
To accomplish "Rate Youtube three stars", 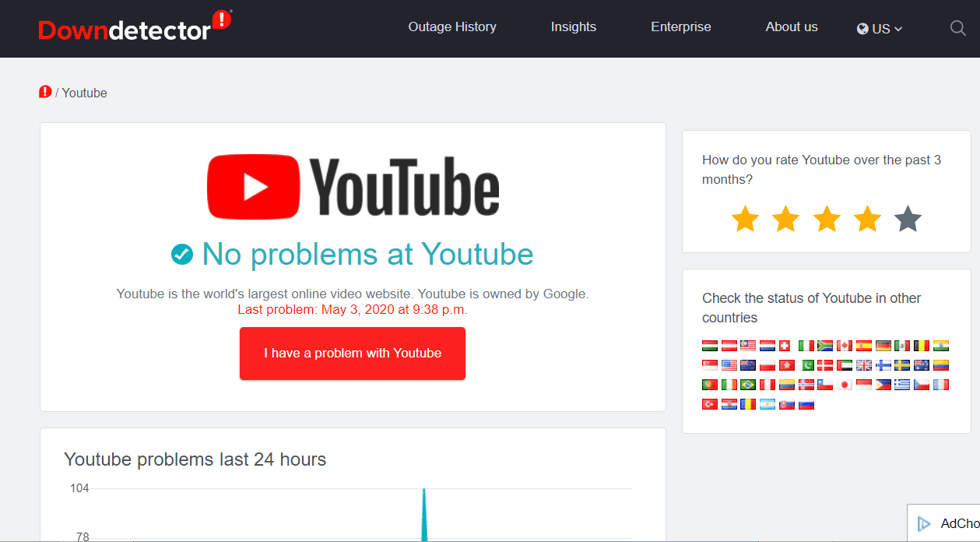I will point(827,219).
